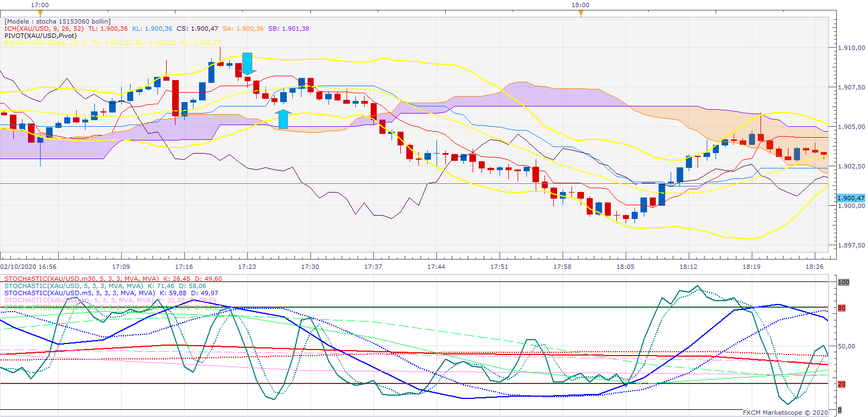This screenshot has height=417, width=868.
Task: Click the 1.907,50 price axis label
Action: pyautogui.click(x=852, y=87)
